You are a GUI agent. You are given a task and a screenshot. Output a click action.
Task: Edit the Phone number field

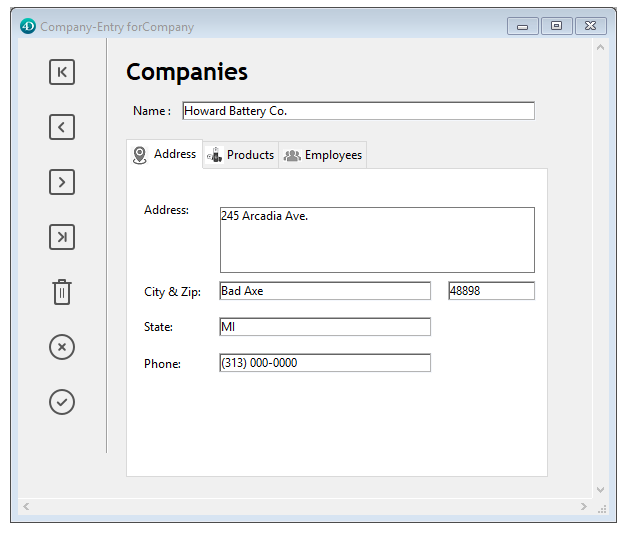[325, 363]
